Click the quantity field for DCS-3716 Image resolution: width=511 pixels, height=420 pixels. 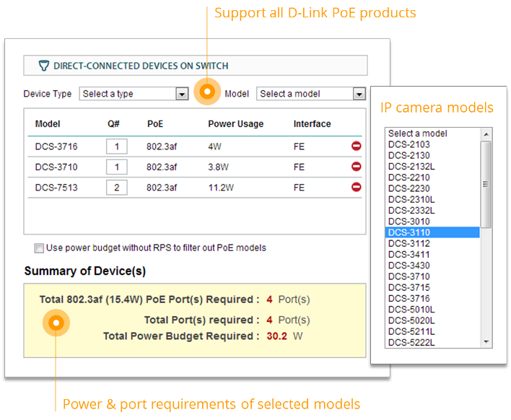[x=117, y=146]
